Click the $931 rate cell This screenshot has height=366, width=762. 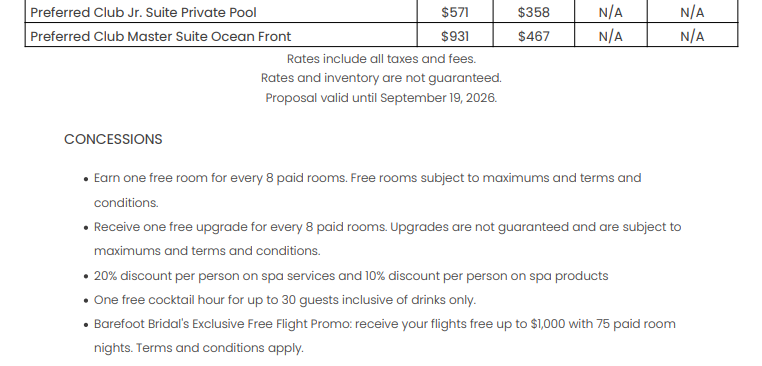[x=455, y=36]
